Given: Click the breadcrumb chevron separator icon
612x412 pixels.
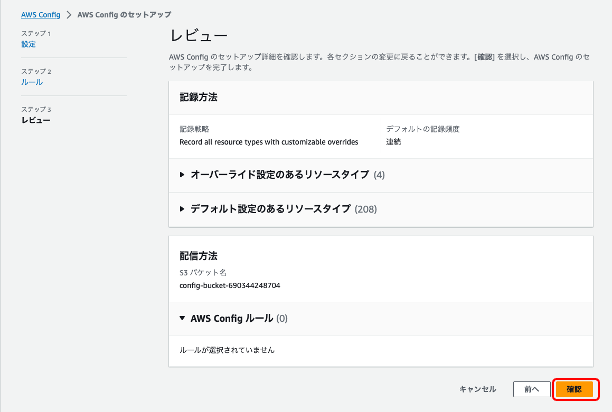Looking at the screenshot, I should 69,15.
